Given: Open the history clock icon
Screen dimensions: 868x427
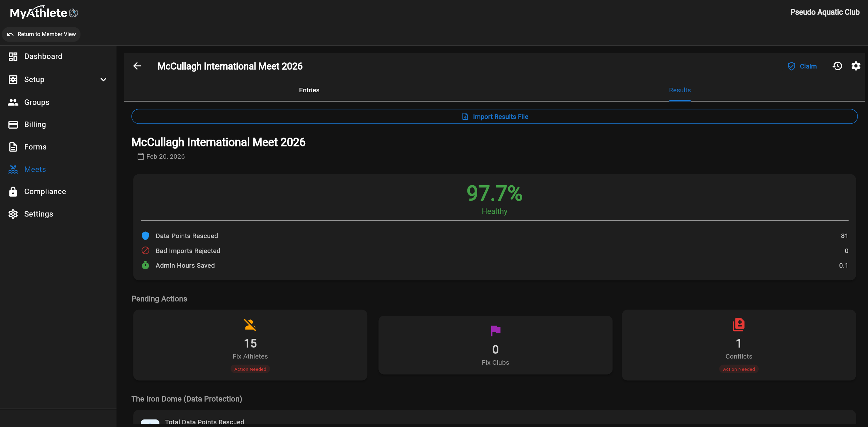Looking at the screenshot, I should pyautogui.click(x=837, y=66).
